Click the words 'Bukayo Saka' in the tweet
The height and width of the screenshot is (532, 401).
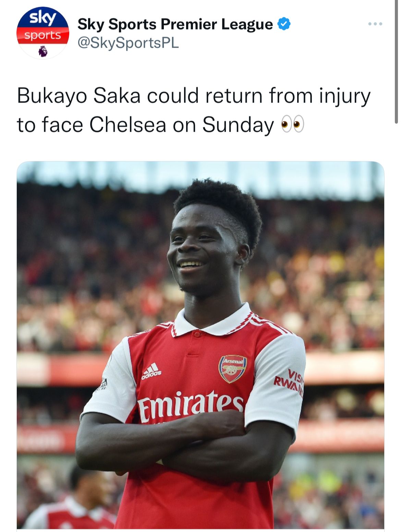click(79, 96)
